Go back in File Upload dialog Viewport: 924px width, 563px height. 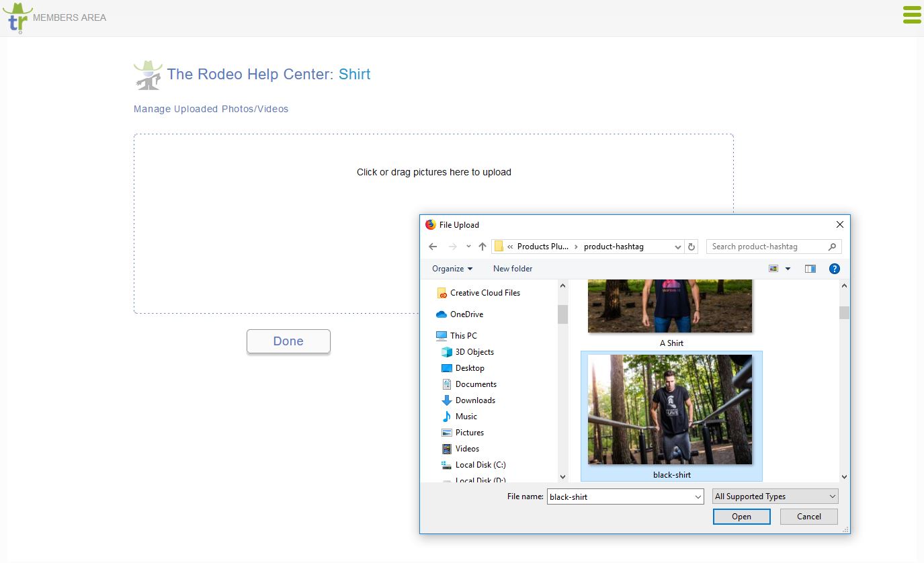coord(433,247)
